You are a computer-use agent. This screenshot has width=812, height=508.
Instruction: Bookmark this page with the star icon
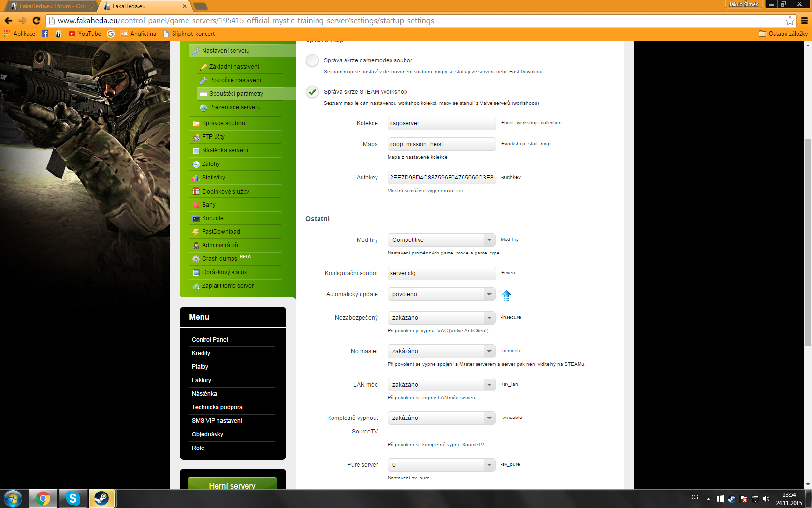pyautogui.click(x=790, y=20)
